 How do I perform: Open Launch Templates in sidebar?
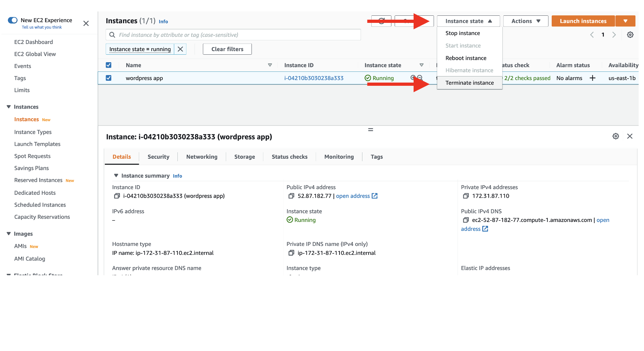(37, 144)
